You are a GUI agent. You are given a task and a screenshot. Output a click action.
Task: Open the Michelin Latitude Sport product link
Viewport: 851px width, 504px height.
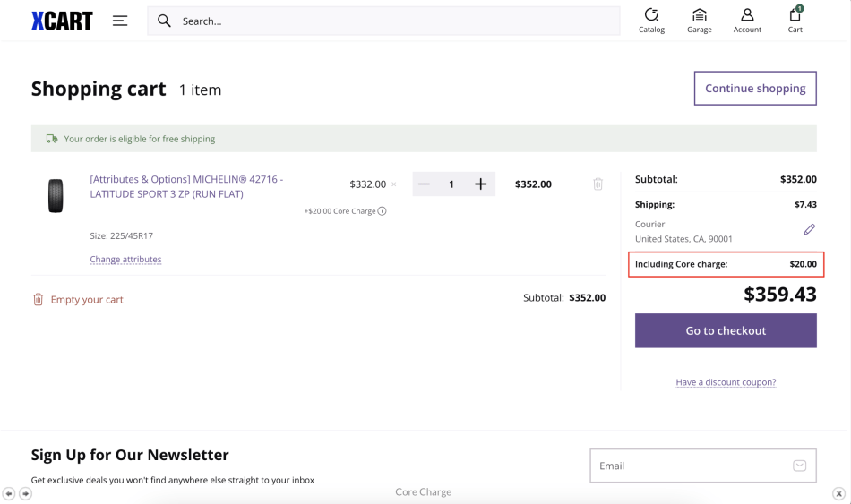coord(186,186)
